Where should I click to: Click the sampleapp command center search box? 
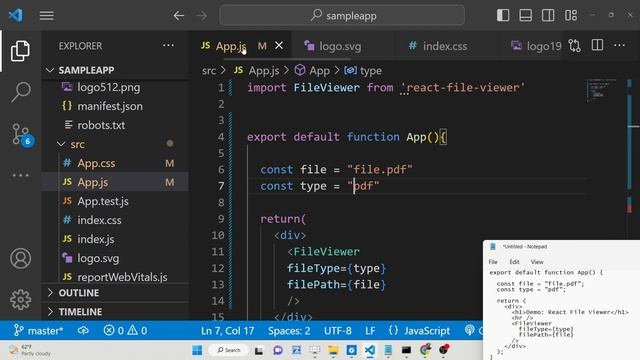tap(342, 16)
